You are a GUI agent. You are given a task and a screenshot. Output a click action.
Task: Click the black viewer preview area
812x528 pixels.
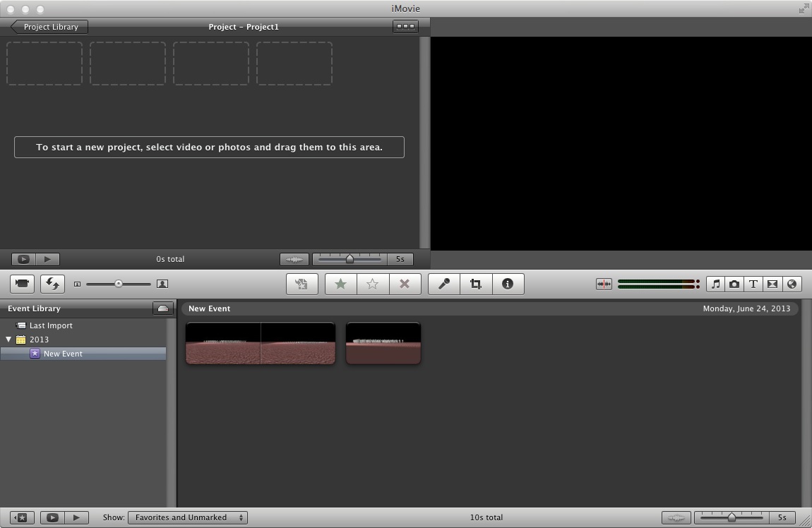point(621,143)
